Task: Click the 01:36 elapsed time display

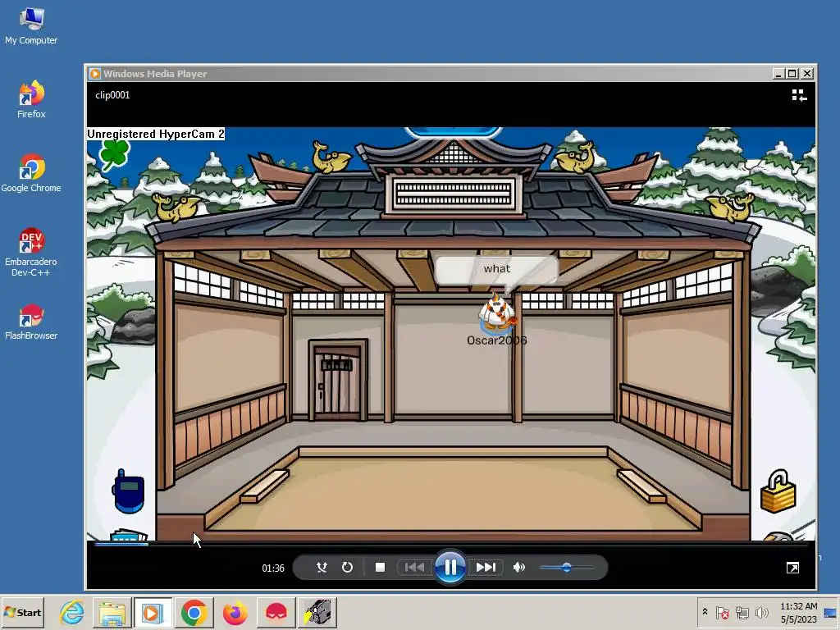Action: [x=272, y=568]
